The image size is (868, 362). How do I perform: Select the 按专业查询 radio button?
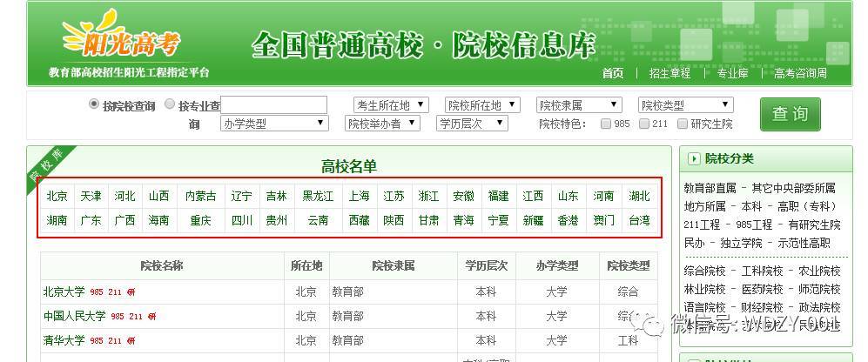pos(170,104)
